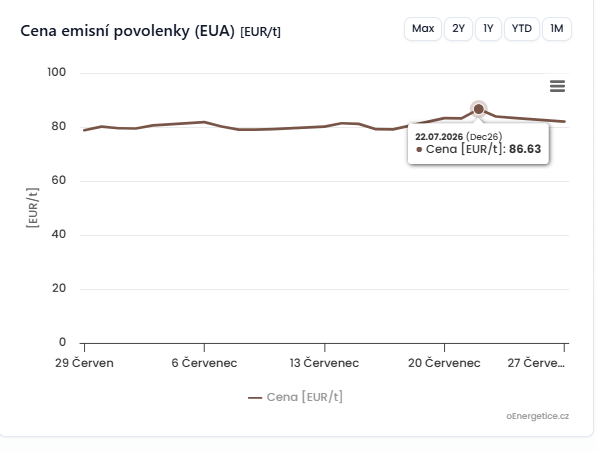Open the chart hamburger menu icon
597x451 pixels.
(557, 86)
